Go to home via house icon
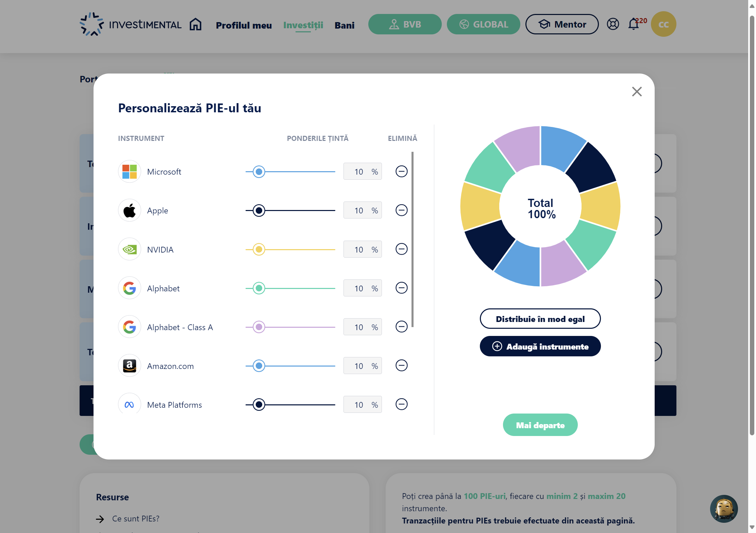This screenshot has width=756, height=533. (196, 25)
